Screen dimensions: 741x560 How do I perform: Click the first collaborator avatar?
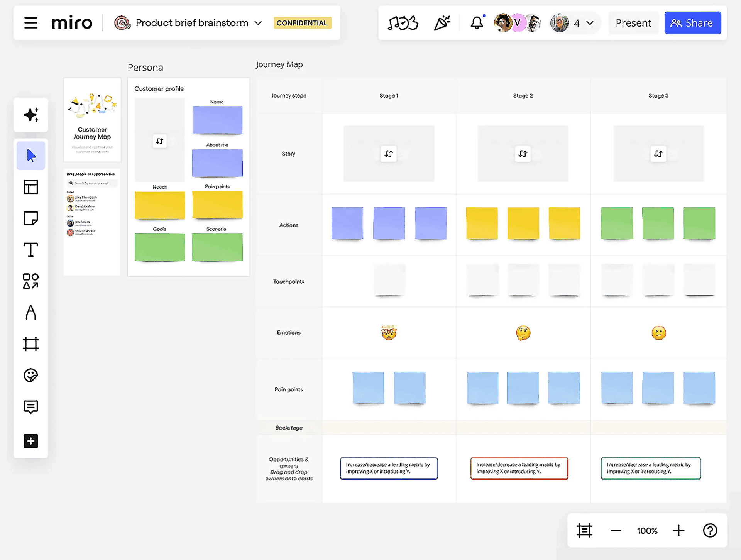tap(502, 23)
